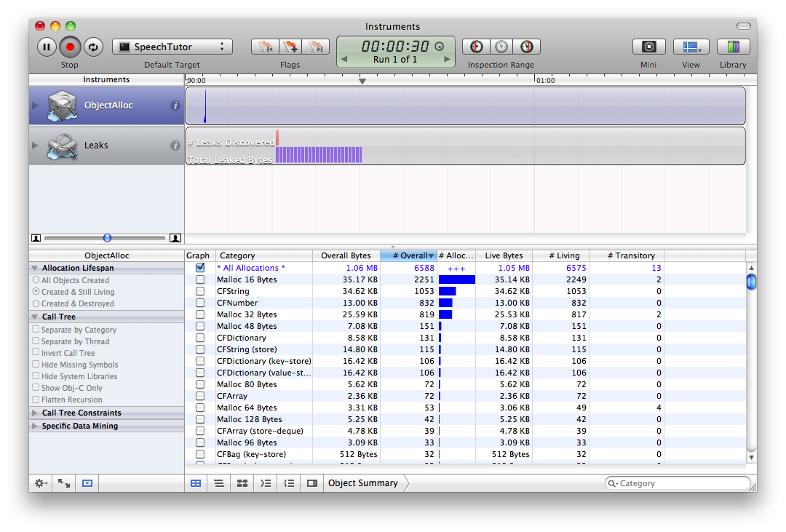Click the timeline playhead marker

[x=362, y=81]
